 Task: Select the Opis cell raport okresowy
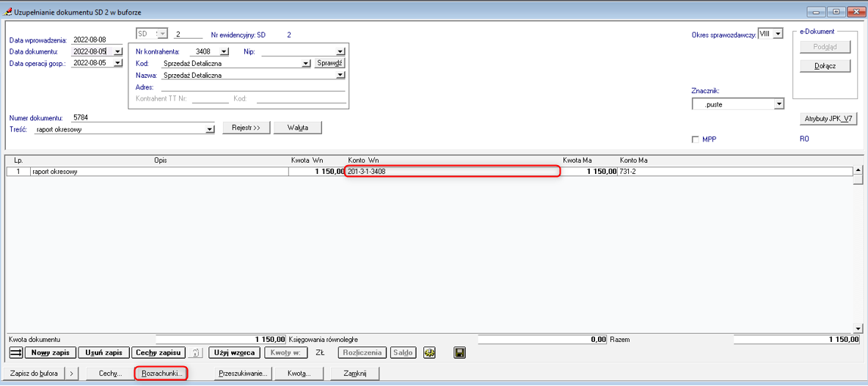(x=159, y=172)
